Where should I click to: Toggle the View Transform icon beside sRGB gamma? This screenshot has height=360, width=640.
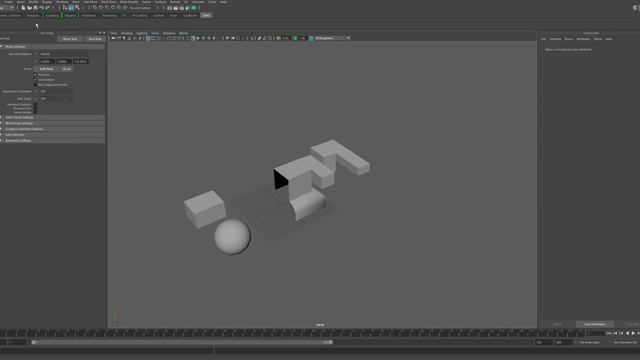pos(311,38)
